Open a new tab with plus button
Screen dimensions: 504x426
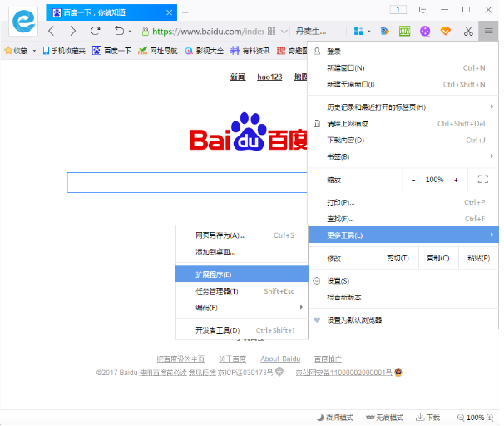[x=185, y=12]
